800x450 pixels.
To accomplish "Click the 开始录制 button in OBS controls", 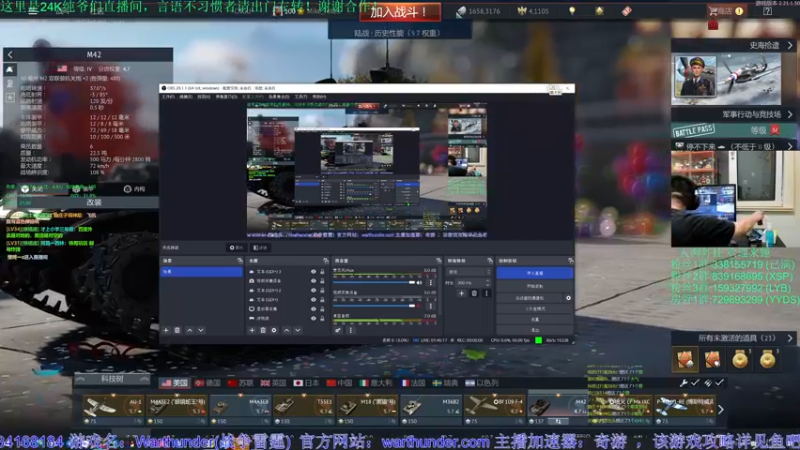I will click(534, 286).
